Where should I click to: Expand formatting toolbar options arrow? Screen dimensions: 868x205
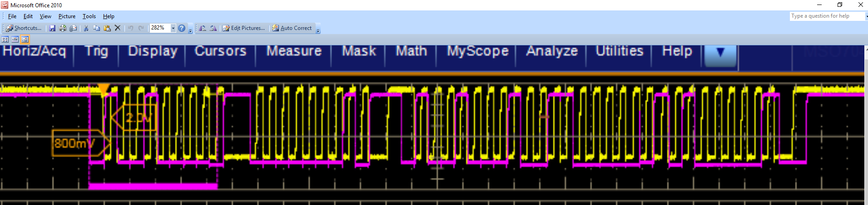[x=318, y=30]
